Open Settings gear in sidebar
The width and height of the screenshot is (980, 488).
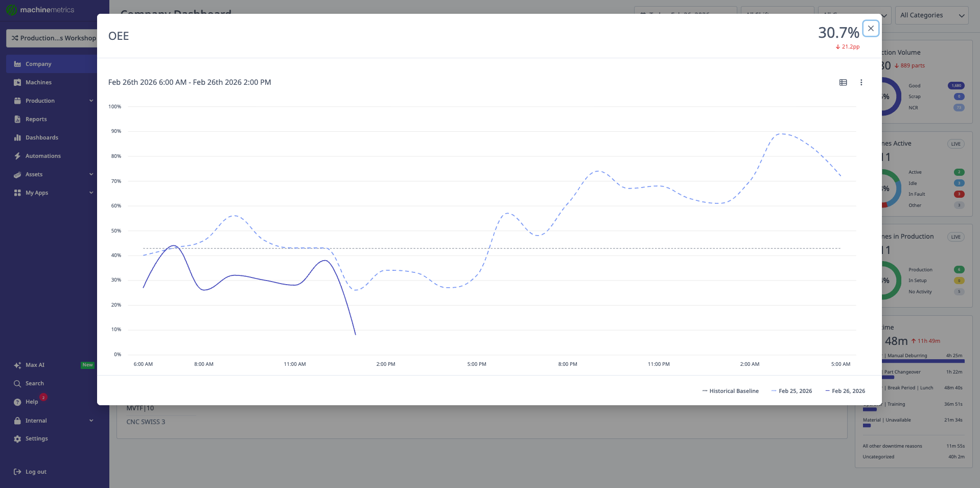(x=17, y=439)
